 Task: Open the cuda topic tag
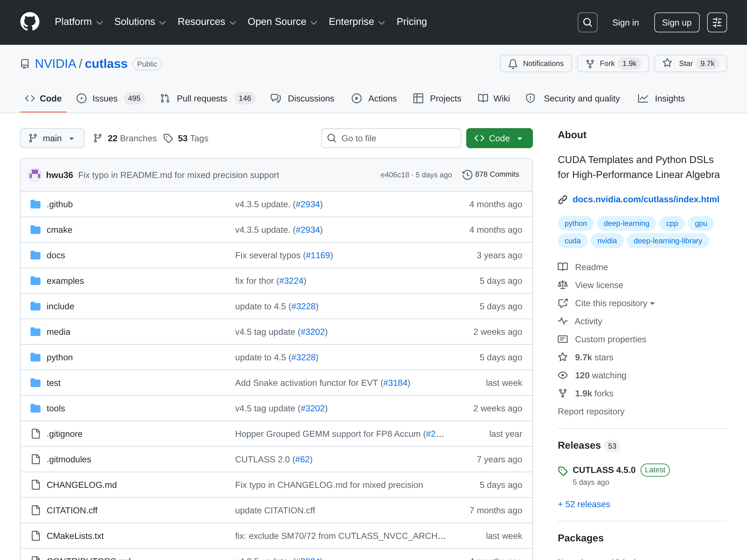572,241
